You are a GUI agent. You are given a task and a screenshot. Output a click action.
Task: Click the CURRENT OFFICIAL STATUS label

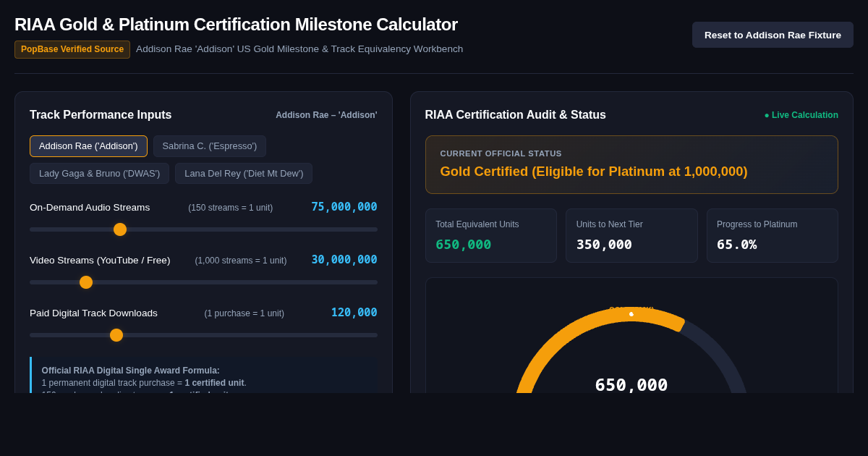[501, 153]
